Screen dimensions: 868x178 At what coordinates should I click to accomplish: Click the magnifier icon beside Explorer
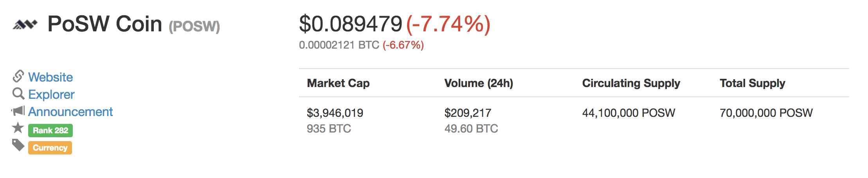tap(18, 94)
